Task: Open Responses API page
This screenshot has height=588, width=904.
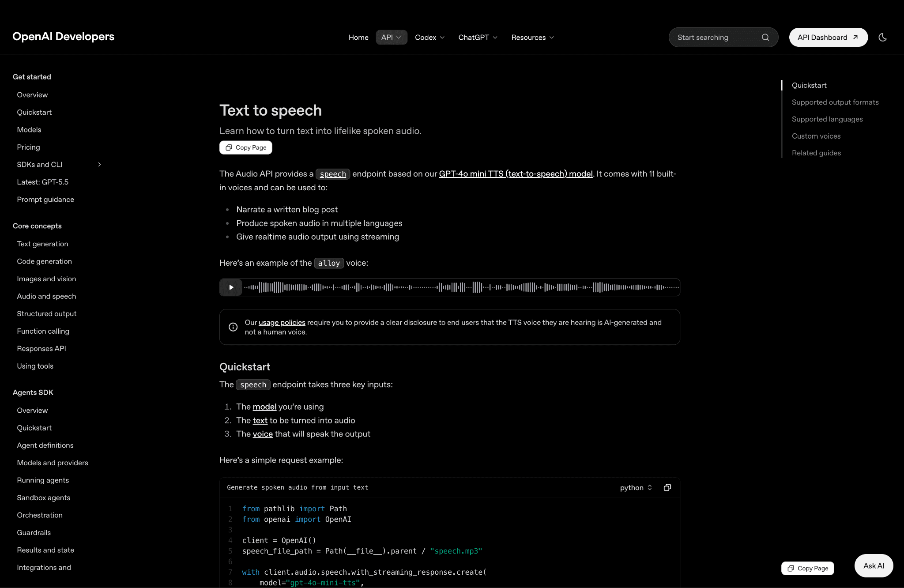Action: coord(41,349)
